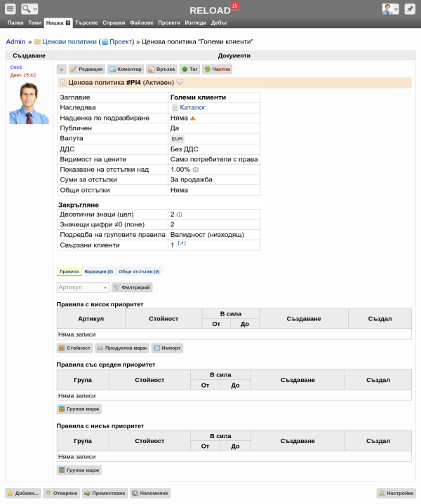
Task: Select the Правила tab
Action: click(x=69, y=271)
